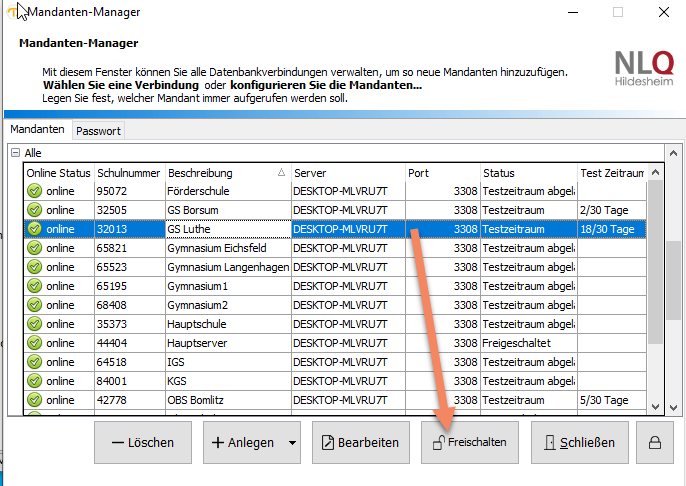The image size is (686, 486).
Task: Select the Mandanten tab
Action: click(x=37, y=130)
